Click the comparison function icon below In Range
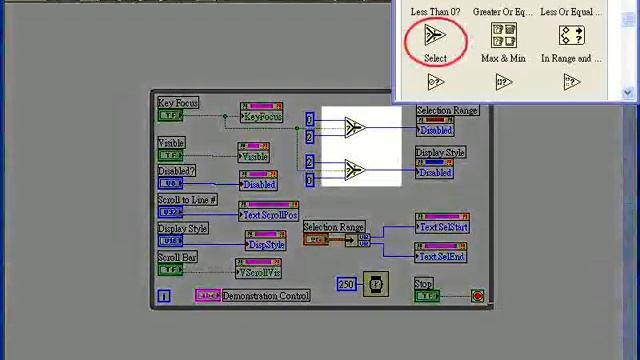The height and width of the screenshot is (360, 640). click(x=571, y=82)
